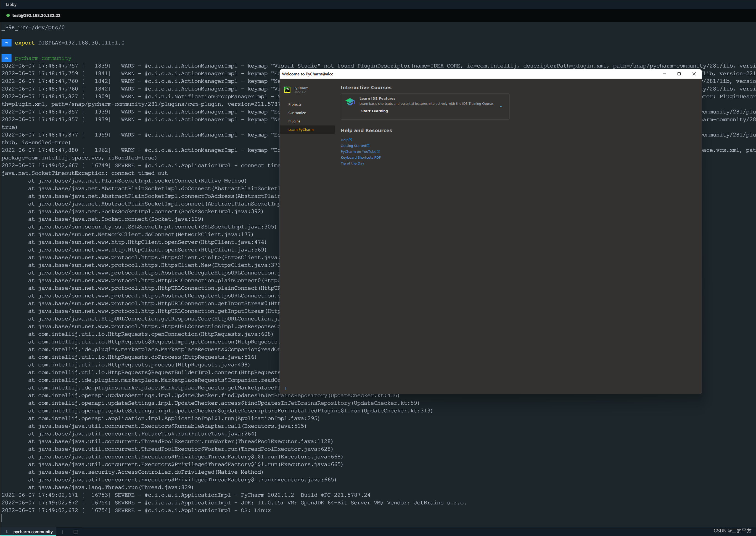
Task: Expand the Learn IDE Features course details chevron
Action: [501, 106]
